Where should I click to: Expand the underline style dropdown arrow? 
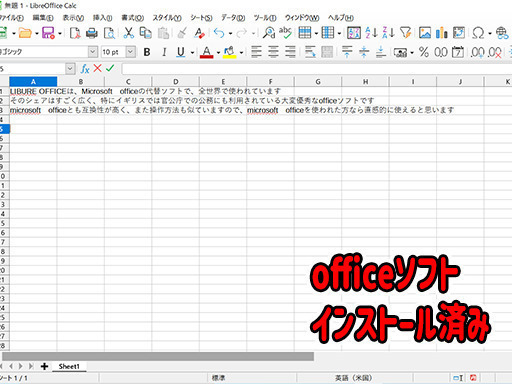(x=192, y=52)
